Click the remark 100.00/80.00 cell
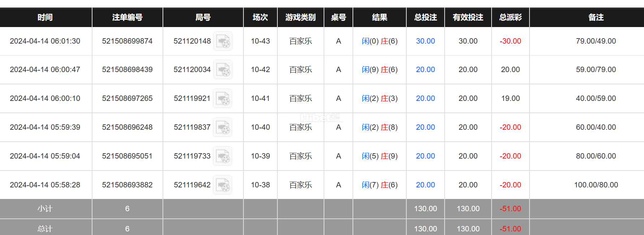 (596, 185)
